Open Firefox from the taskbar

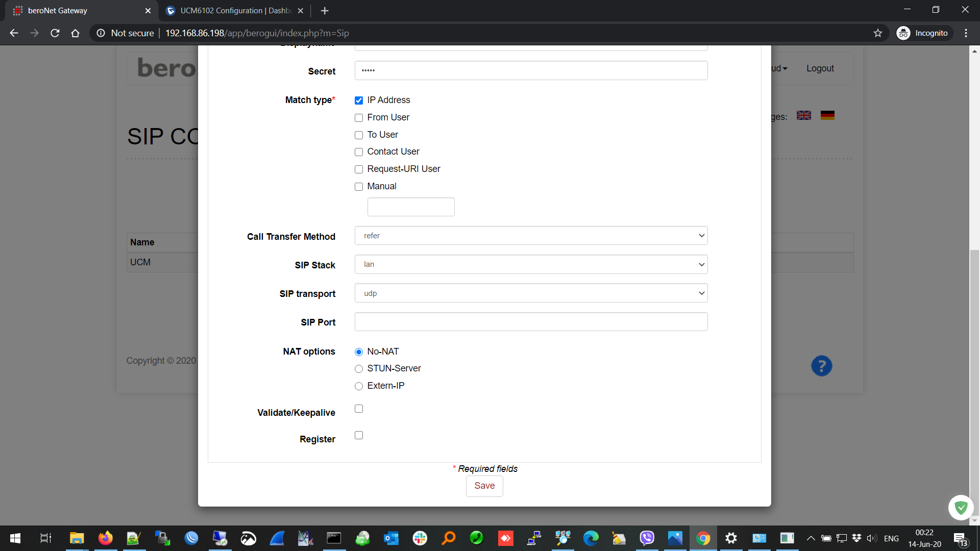[106, 538]
